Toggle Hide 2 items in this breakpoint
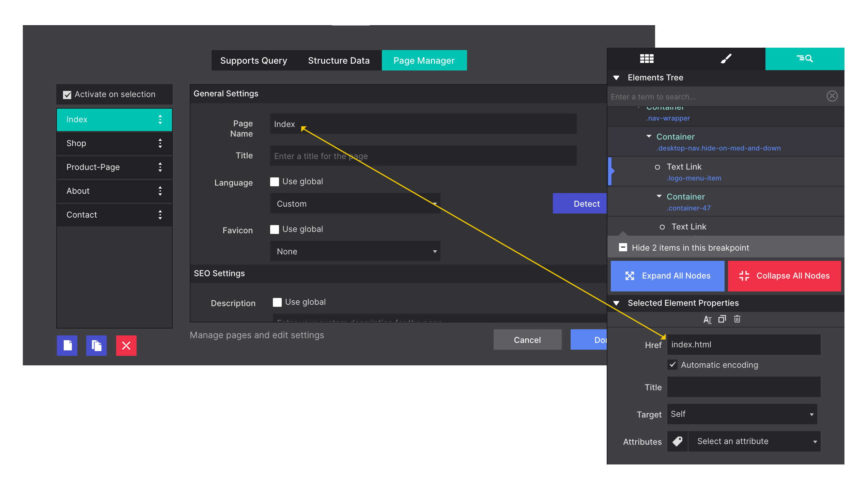The height and width of the screenshot is (490, 868). pyautogui.click(x=623, y=248)
